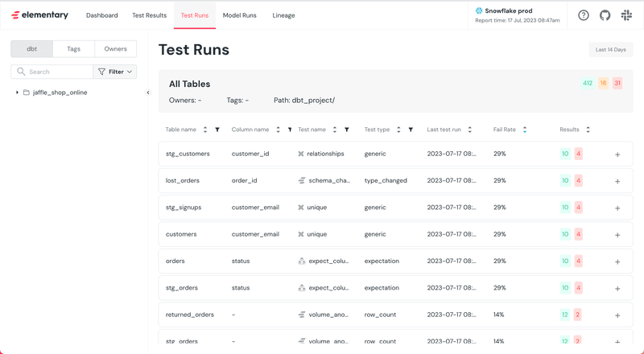Click the search magnifier icon
The image size is (644, 354).
pos(21,72)
